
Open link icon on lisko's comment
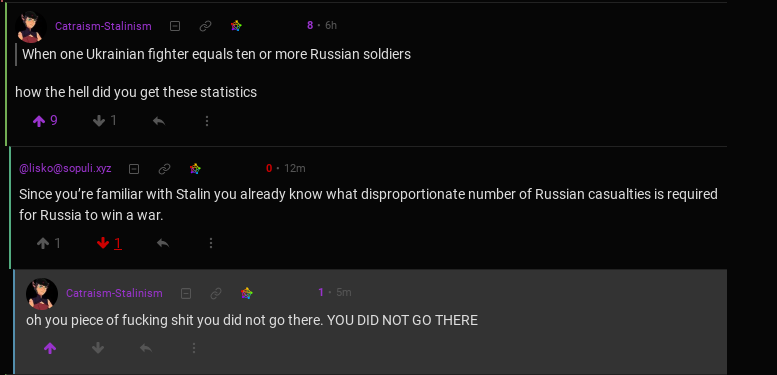tap(164, 169)
